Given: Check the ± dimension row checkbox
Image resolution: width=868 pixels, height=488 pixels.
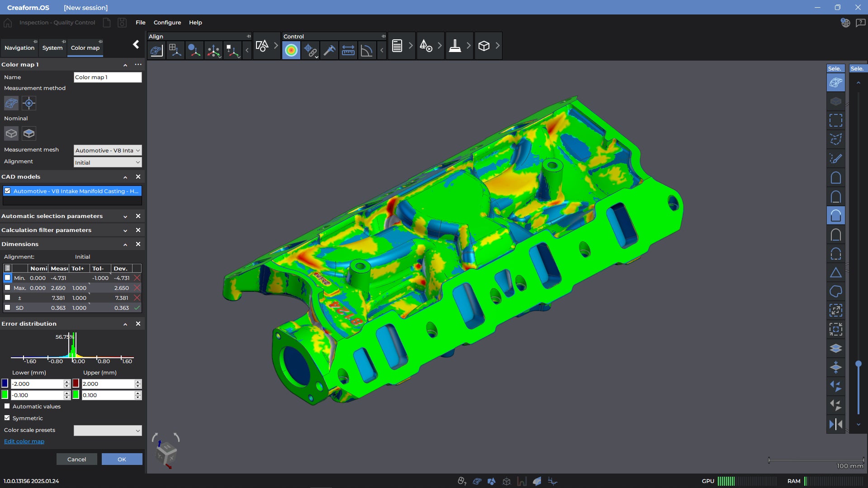Looking at the screenshot, I should (x=7, y=298).
